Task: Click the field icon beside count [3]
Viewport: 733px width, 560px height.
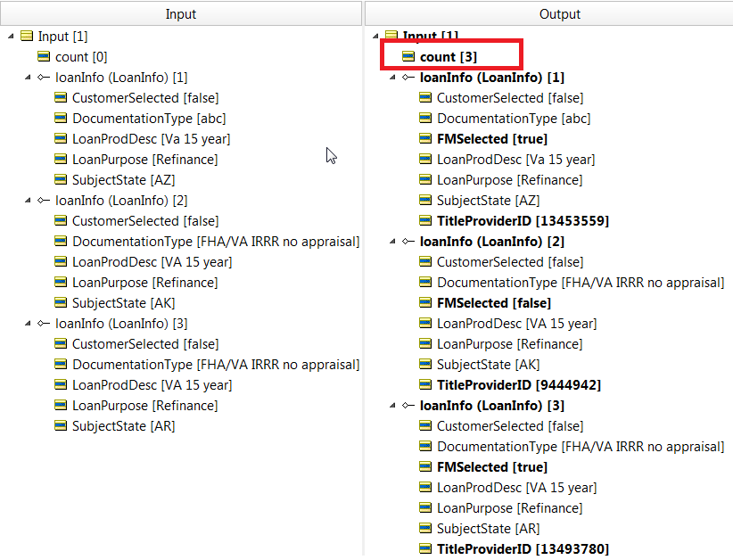Action: [x=408, y=56]
